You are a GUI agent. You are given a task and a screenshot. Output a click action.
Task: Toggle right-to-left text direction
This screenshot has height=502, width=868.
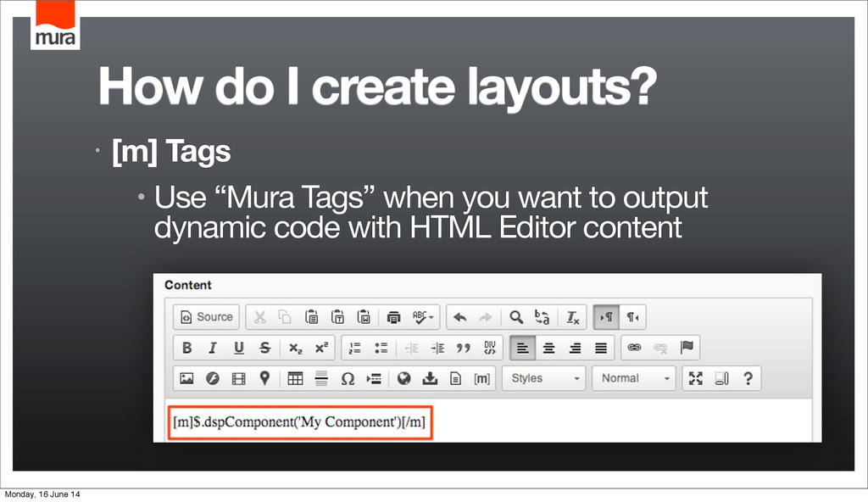(632, 317)
